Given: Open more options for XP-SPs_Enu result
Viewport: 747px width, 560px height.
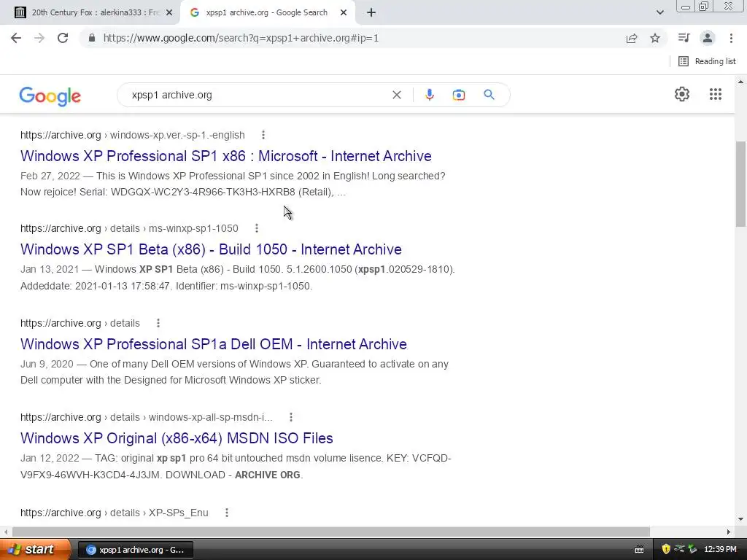Looking at the screenshot, I should tap(226, 513).
